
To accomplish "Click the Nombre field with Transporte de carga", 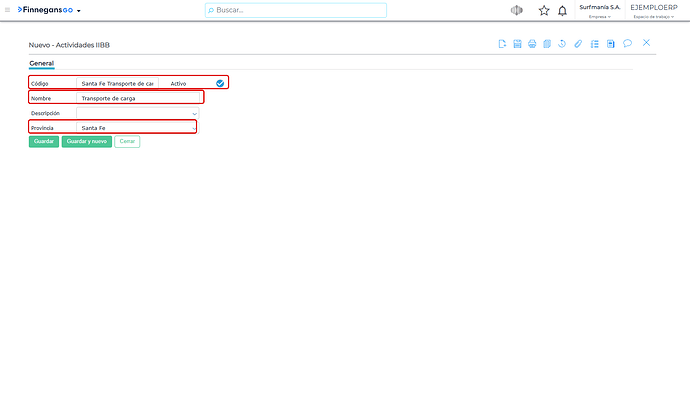I will (x=137, y=98).
